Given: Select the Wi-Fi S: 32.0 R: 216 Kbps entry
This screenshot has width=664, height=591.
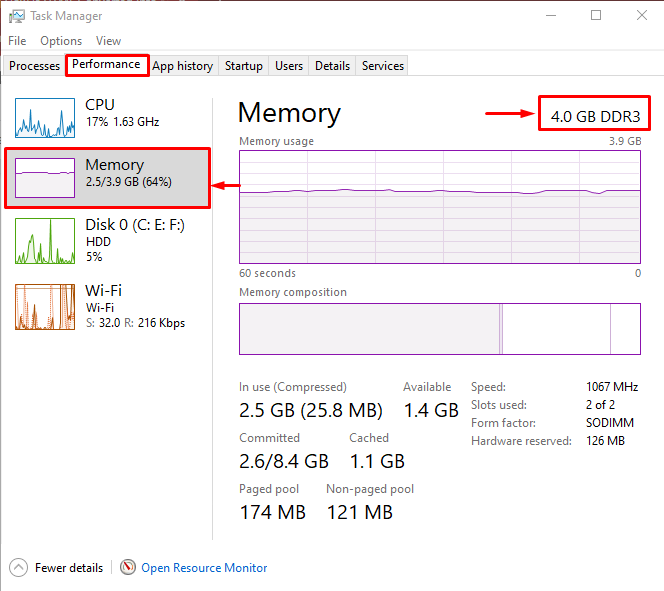Looking at the screenshot, I should tap(108, 307).
